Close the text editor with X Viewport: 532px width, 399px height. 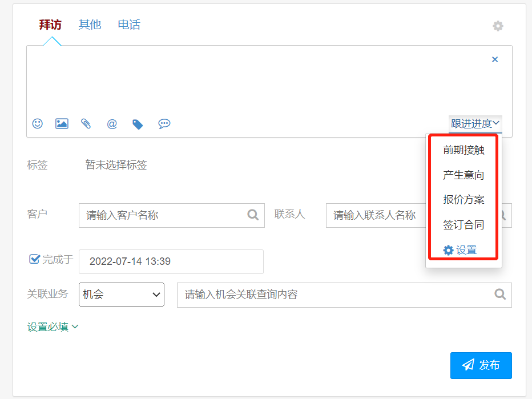(495, 59)
